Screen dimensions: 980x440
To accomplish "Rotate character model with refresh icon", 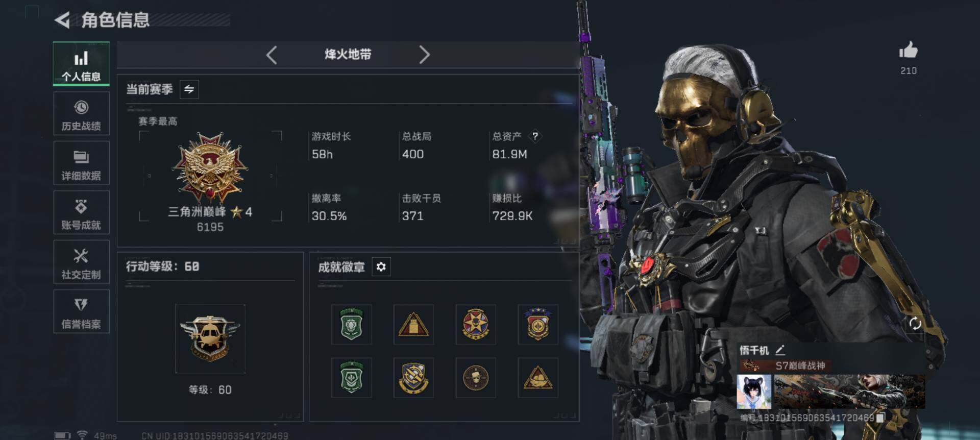I will [915, 323].
